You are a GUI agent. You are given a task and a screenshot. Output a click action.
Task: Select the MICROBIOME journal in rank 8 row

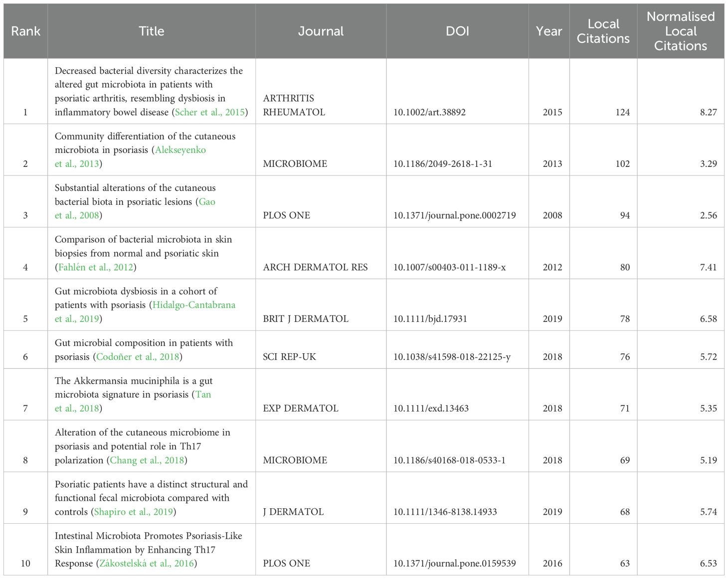295,460
